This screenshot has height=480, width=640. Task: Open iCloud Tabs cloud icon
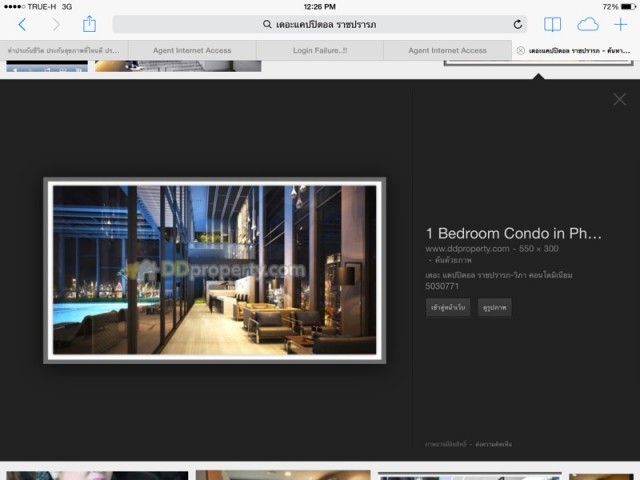coord(588,24)
